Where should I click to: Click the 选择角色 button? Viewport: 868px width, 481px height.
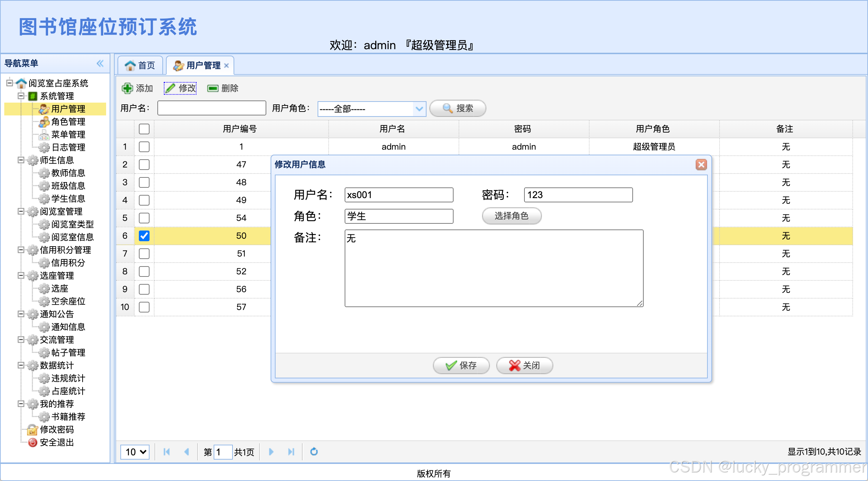(x=511, y=216)
